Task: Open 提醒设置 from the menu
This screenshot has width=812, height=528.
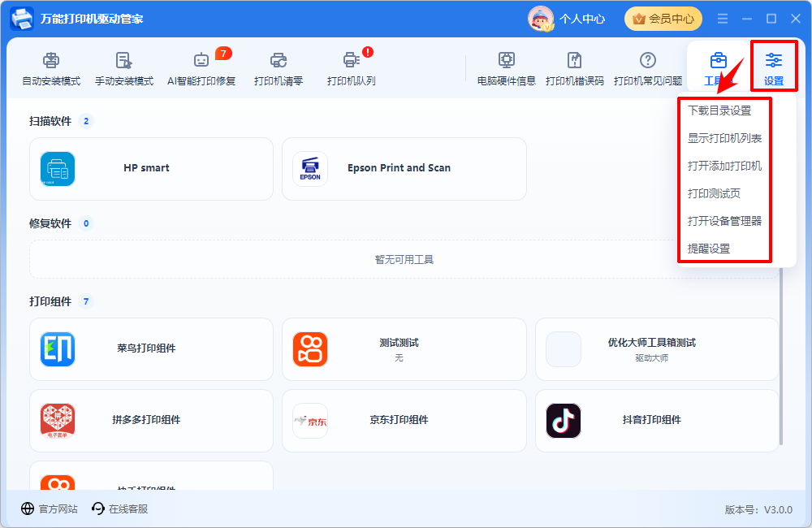Action: tap(708, 249)
